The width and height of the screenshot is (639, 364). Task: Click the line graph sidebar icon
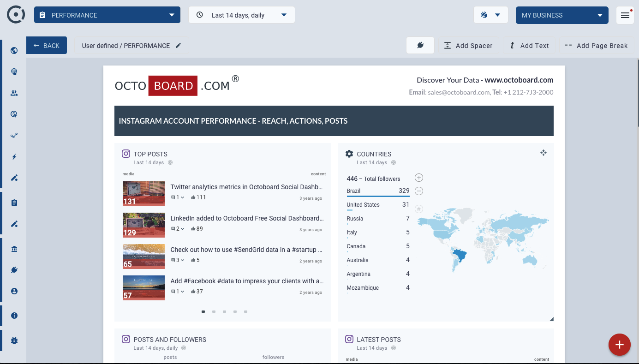click(x=14, y=136)
